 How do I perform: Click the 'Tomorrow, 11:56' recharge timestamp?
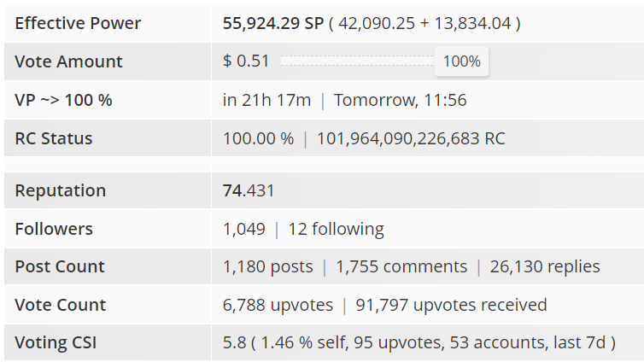(x=400, y=100)
